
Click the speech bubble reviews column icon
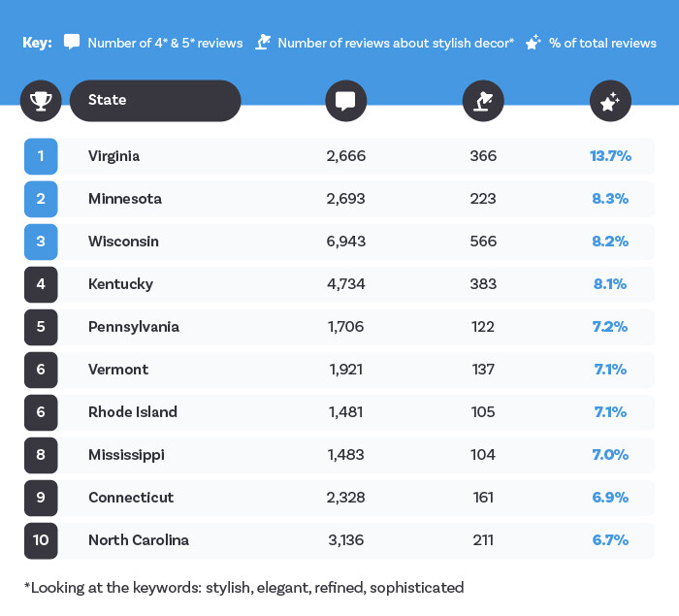tap(346, 101)
